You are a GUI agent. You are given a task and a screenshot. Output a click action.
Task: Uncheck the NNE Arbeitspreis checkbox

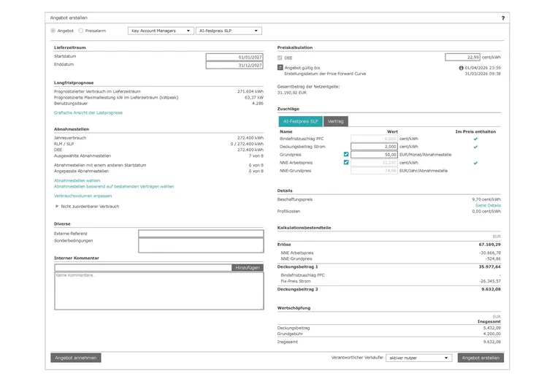tap(346, 163)
